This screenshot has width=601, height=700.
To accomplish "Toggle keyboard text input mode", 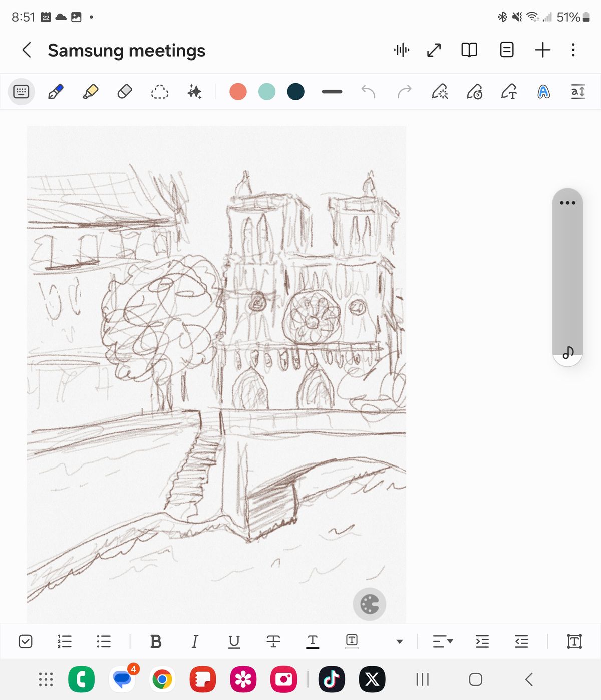I will pyautogui.click(x=21, y=92).
